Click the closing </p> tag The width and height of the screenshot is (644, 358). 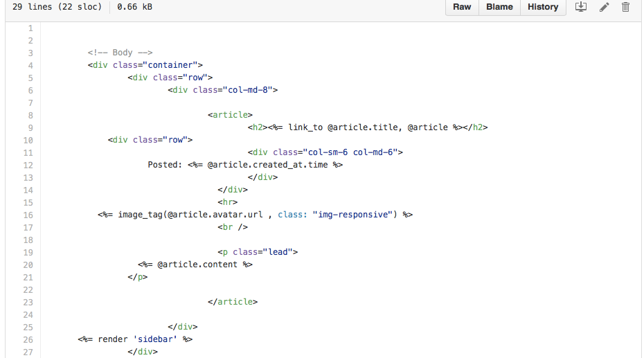(137, 277)
